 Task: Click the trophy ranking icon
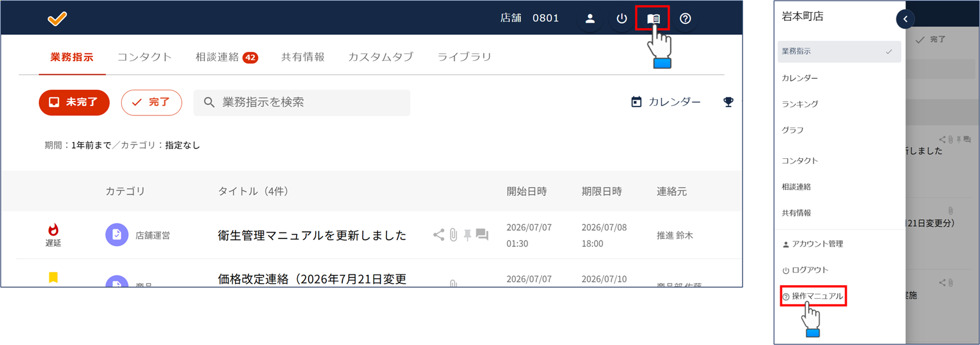coord(728,102)
